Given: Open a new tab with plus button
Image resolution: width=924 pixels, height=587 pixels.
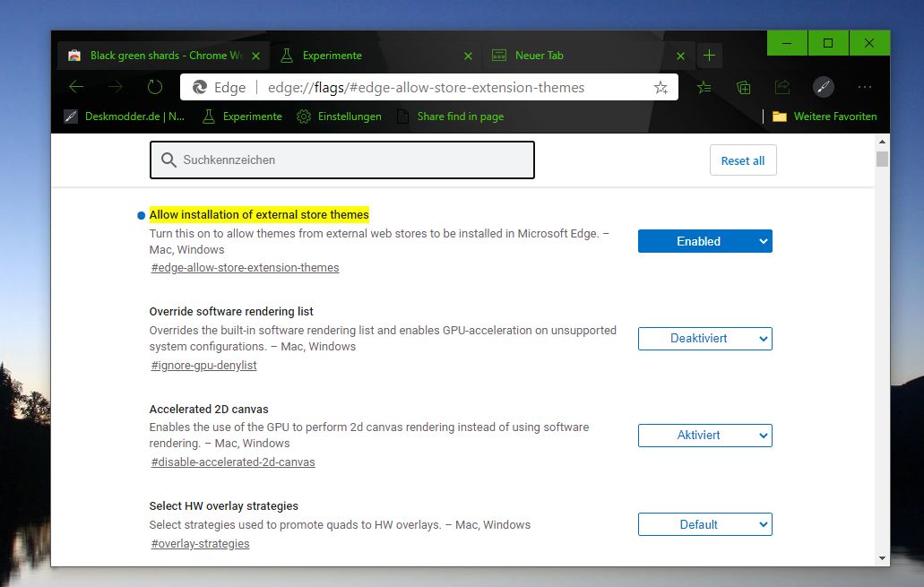Looking at the screenshot, I should point(709,56).
